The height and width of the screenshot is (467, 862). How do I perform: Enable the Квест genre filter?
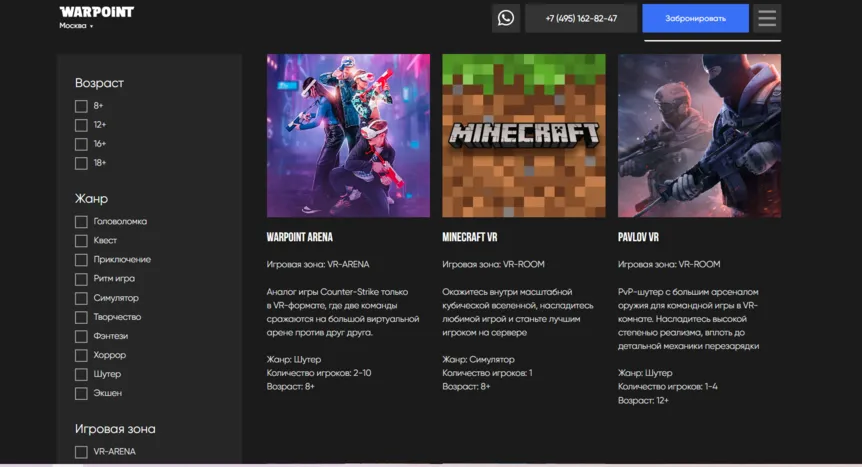[x=81, y=241]
